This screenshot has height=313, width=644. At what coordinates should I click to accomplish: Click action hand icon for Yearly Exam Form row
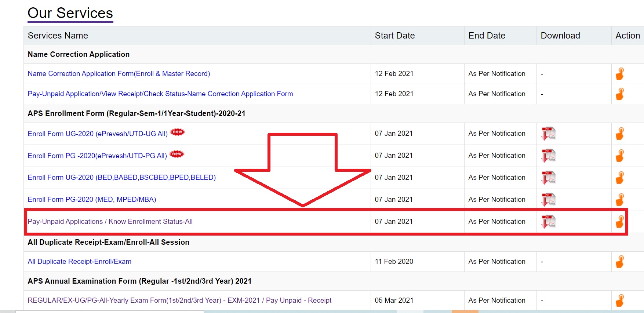(x=620, y=301)
